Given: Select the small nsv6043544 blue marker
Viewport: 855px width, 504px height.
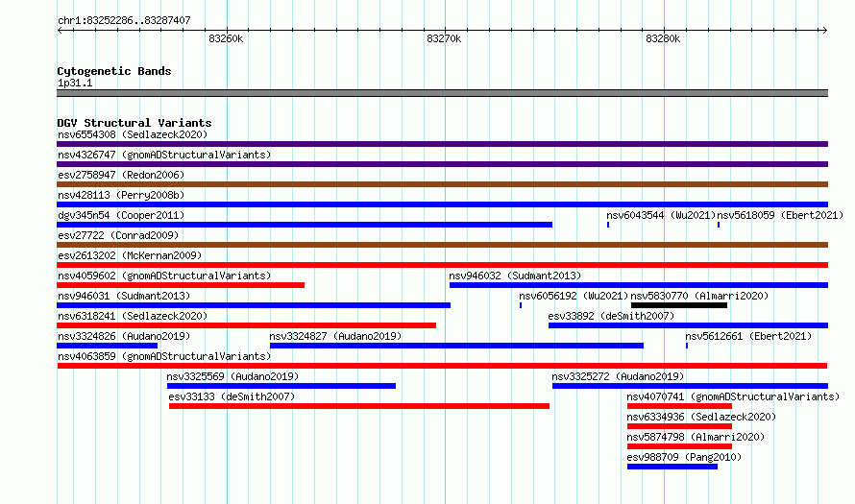Looking at the screenshot, I should pos(608,225).
